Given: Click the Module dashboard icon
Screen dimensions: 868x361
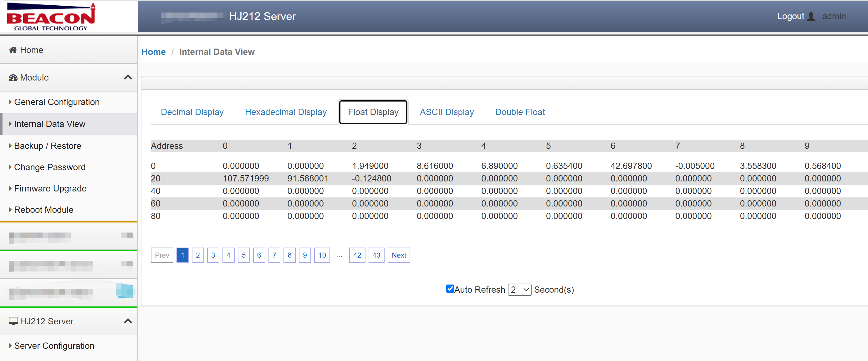Looking at the screenshot, I should pyautogui.click(x=13, y=78).
